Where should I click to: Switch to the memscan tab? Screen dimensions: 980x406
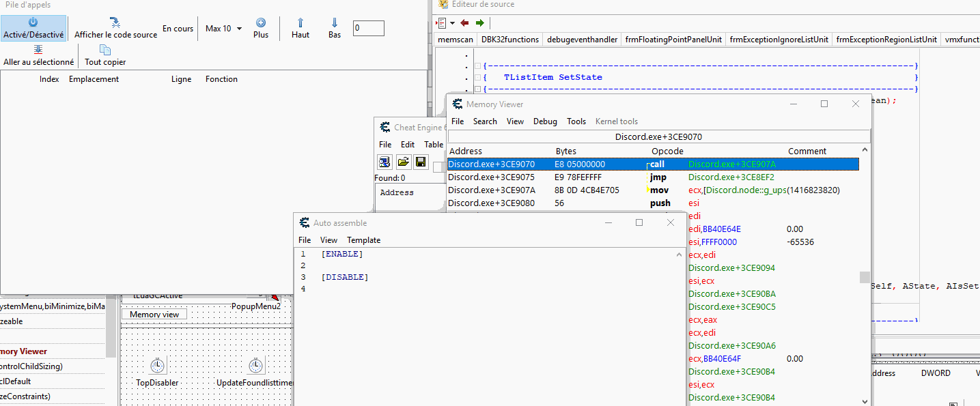coord(456,40)
